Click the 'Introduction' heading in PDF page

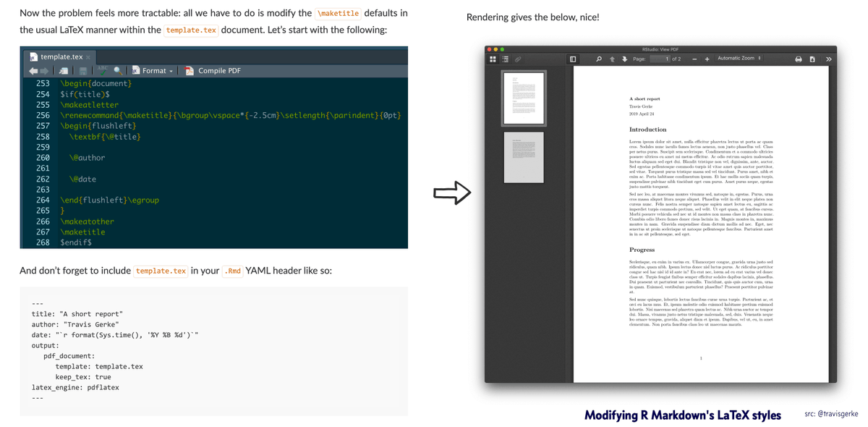pyautogui.click(x=648, y=130)
